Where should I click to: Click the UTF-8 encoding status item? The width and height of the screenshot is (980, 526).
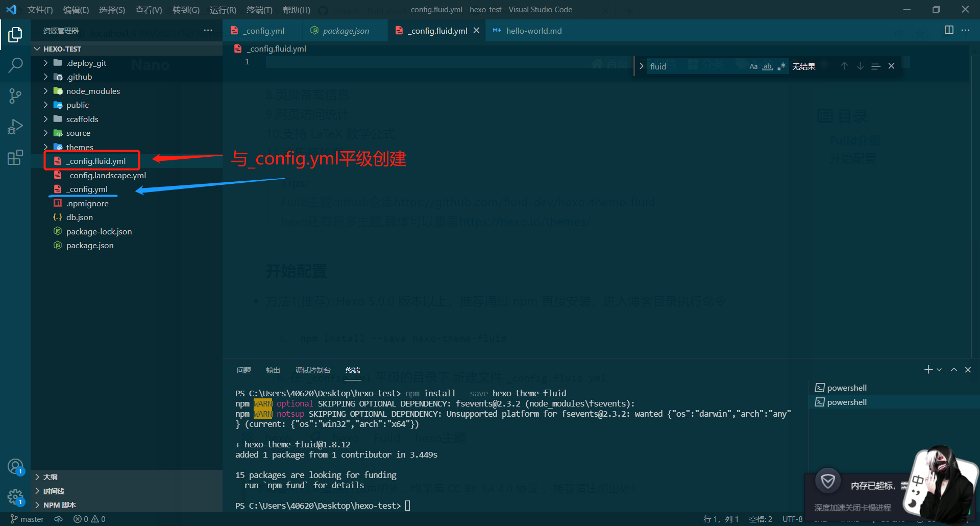pyautogui.click(x=792, y=519)
